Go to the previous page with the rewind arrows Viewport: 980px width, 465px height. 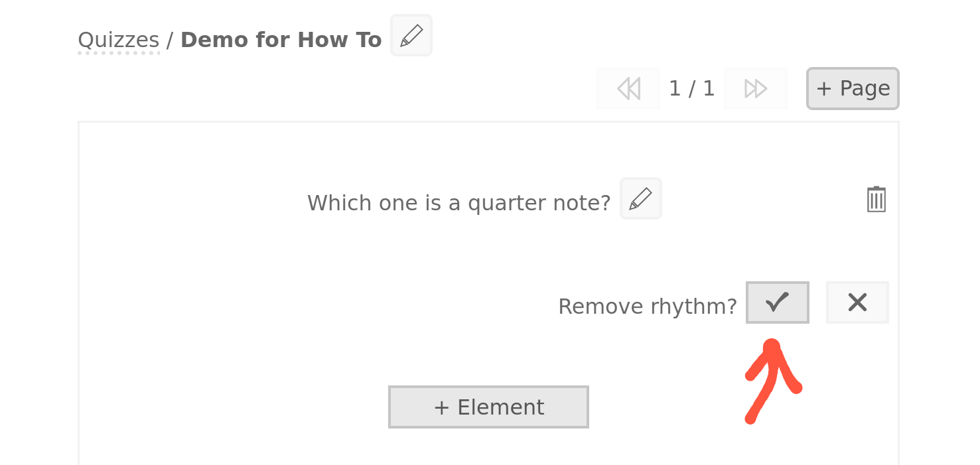click(x=628, y=88)
